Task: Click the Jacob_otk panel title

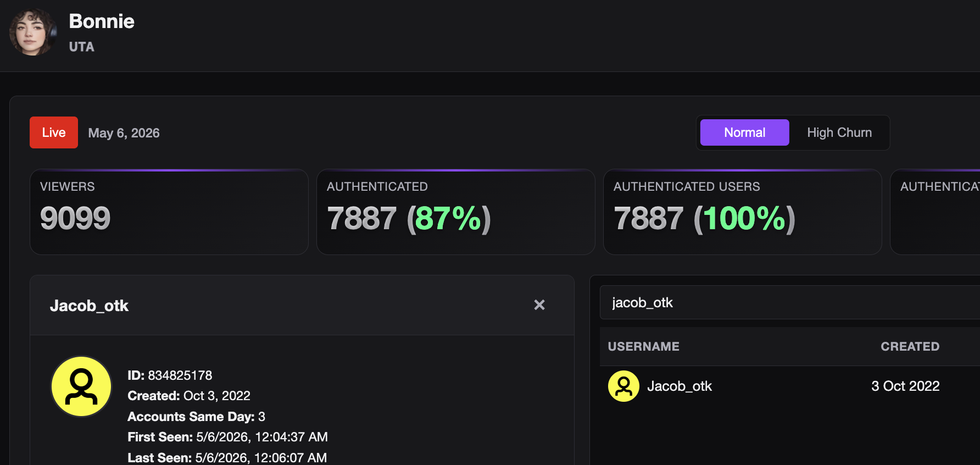Action: point(89,306)
